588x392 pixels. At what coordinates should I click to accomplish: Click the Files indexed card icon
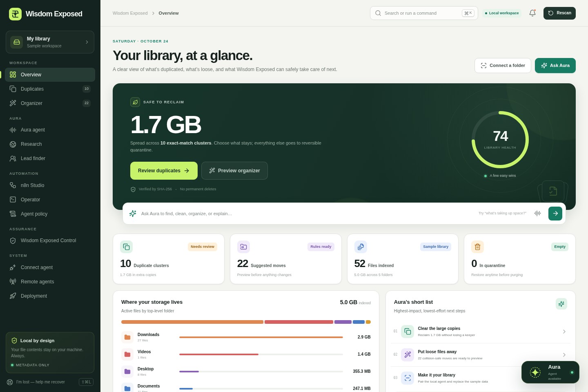tap(361, 247)
